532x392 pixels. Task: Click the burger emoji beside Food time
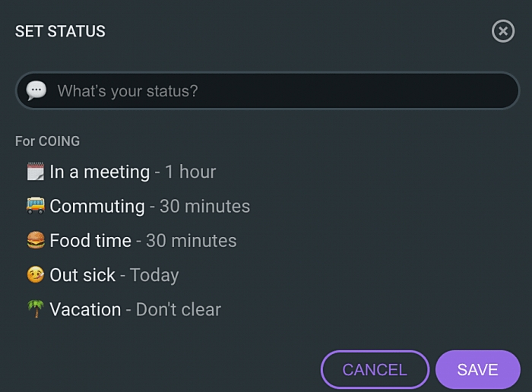36,241
